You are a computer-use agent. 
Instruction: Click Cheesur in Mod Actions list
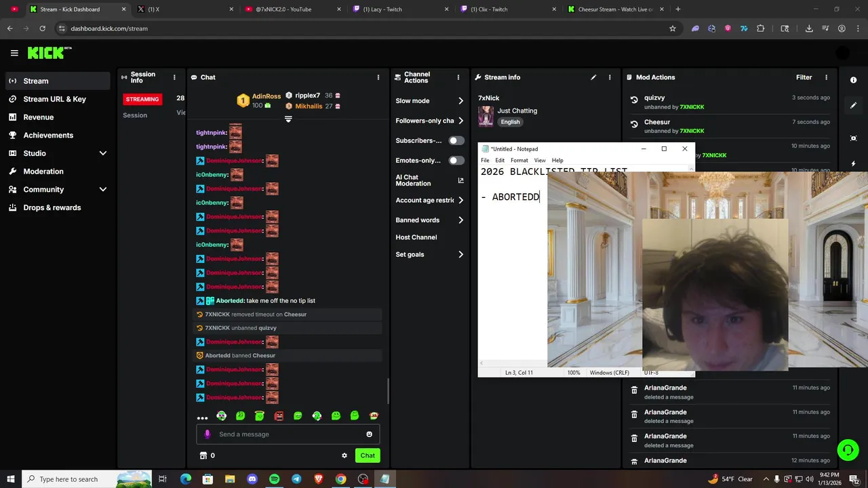click(x=657, y=122)
